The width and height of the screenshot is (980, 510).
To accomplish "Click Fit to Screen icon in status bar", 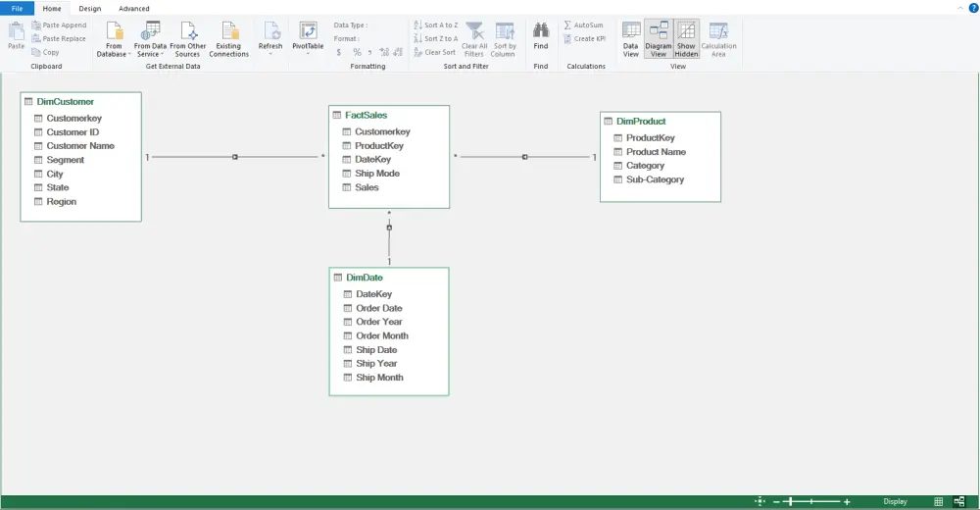I will pos(759,501).
